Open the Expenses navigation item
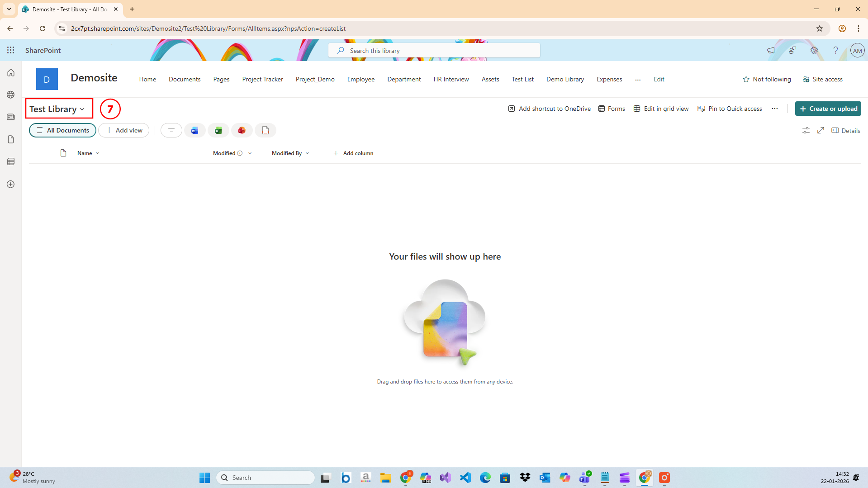The image size is (868, 488). [609, 79]
